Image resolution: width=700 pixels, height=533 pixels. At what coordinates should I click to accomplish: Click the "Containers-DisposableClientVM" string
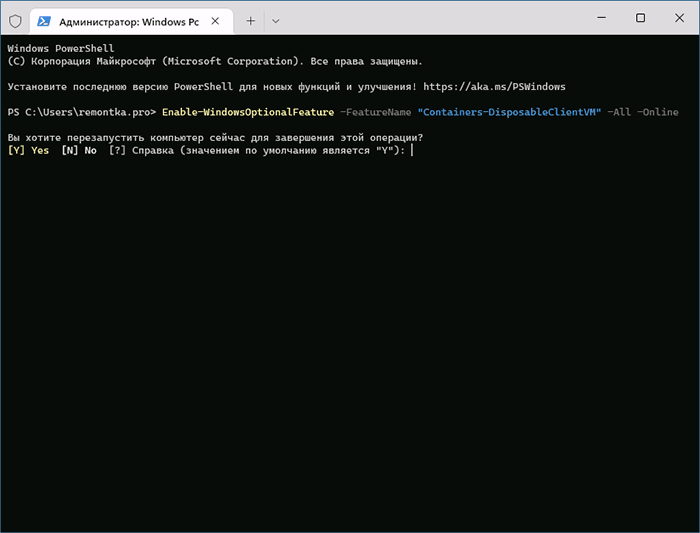tap(509, 112)
